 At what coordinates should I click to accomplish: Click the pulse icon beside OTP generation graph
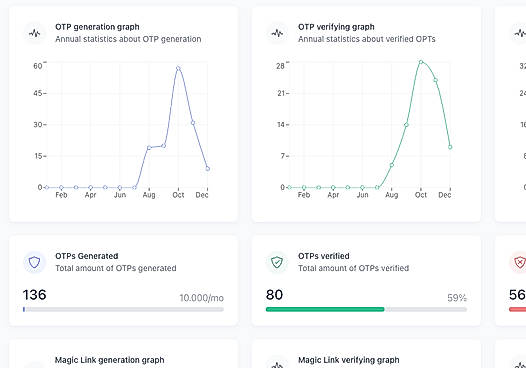pos(34,33)
